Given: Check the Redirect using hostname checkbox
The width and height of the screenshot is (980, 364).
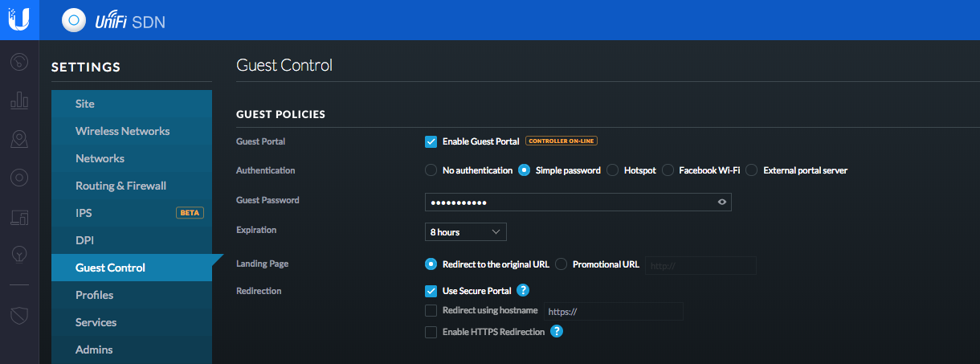Looking at the screenshot, I should [431, 311].
